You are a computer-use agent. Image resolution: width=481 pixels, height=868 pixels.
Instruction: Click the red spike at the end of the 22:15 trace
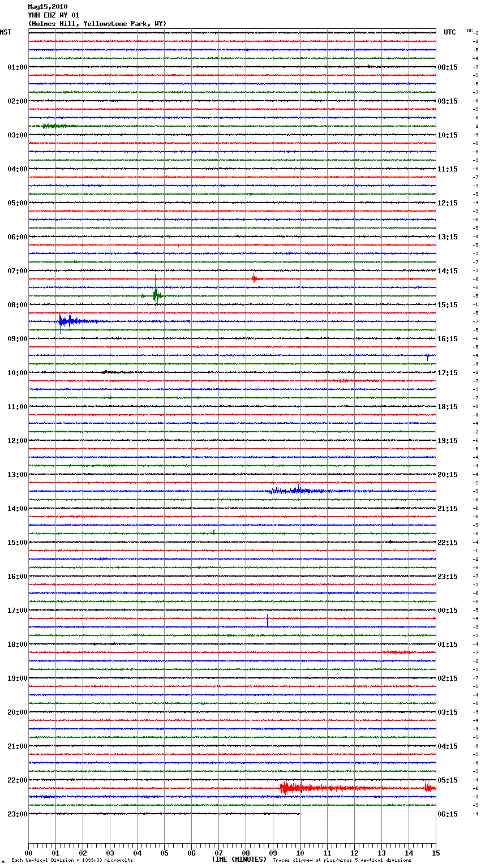(x=428, y=787)
